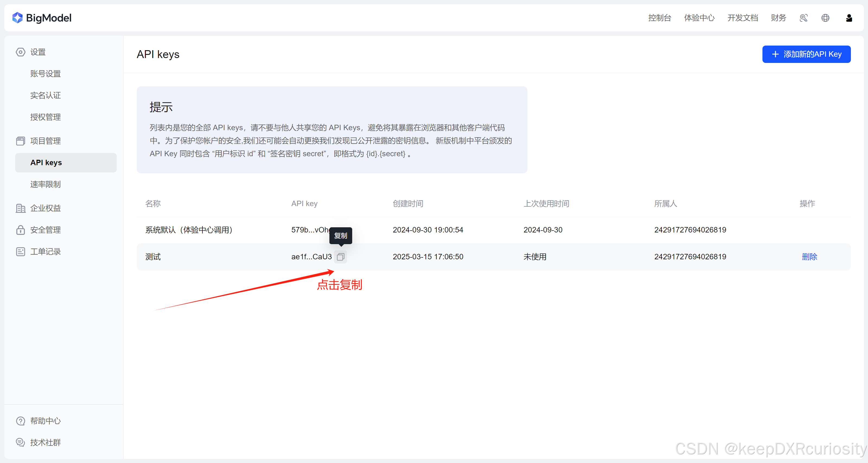Click the 工单记录 list icon

click(21, 251)
